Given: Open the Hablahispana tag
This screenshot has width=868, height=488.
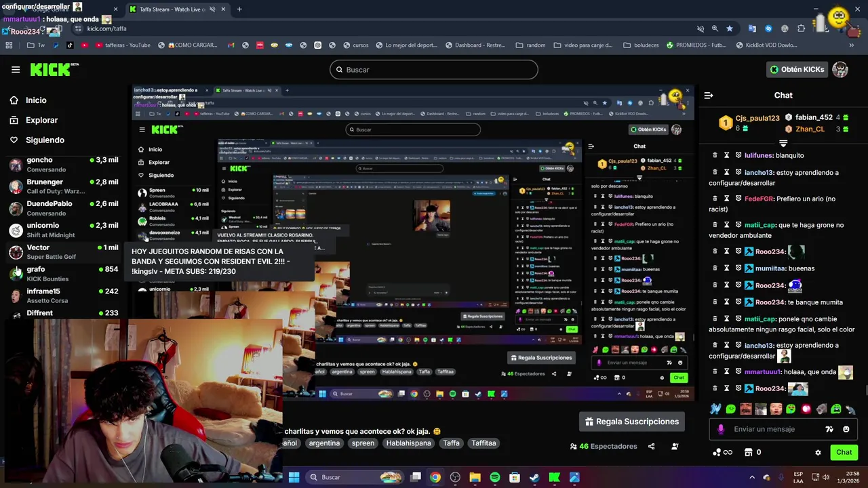Looking at the screenshot, I should pyautogui.click(x=408, y=443).
